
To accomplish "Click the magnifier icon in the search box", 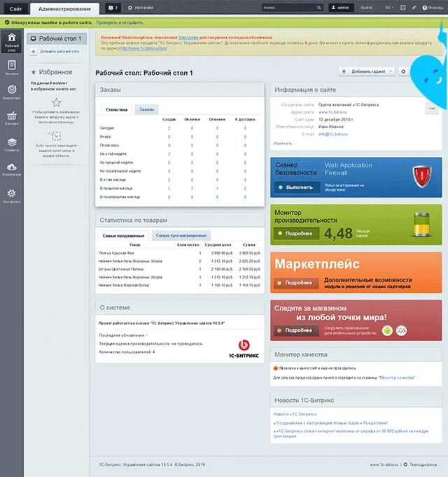I will (318, 8).
